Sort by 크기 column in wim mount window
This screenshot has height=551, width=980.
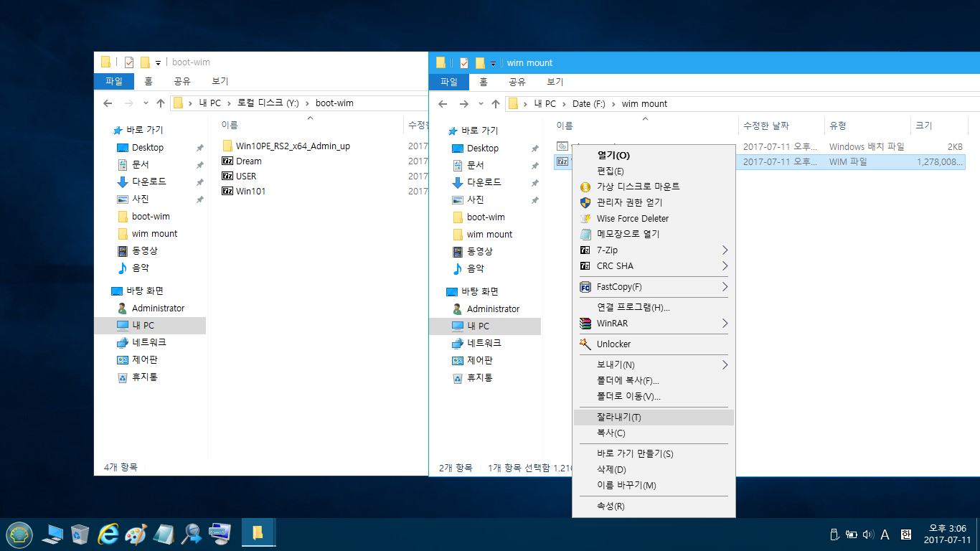click(x=938, y=126)
